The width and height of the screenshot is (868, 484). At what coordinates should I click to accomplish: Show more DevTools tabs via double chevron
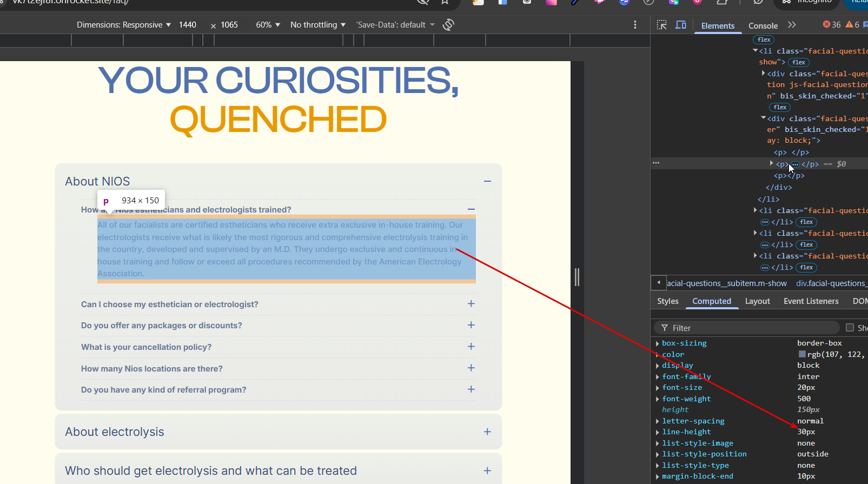coord(792,25)
